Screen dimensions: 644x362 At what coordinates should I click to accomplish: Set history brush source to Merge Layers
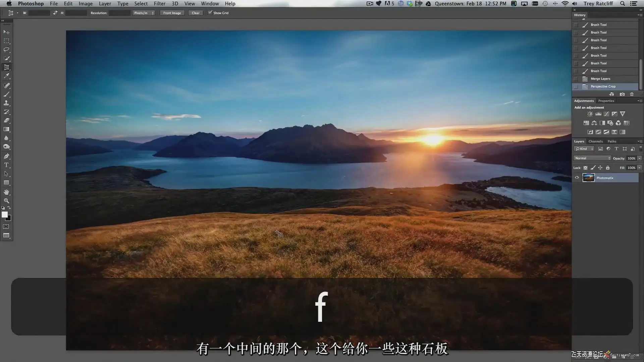(x=576, y=79)
